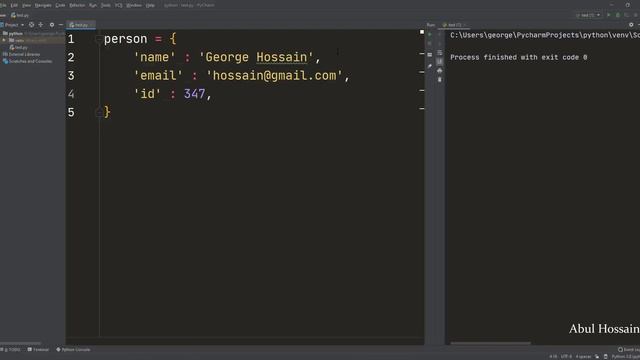Select the test.py editor tab
Screen dimensions: 640x360
tap(80, 25)
